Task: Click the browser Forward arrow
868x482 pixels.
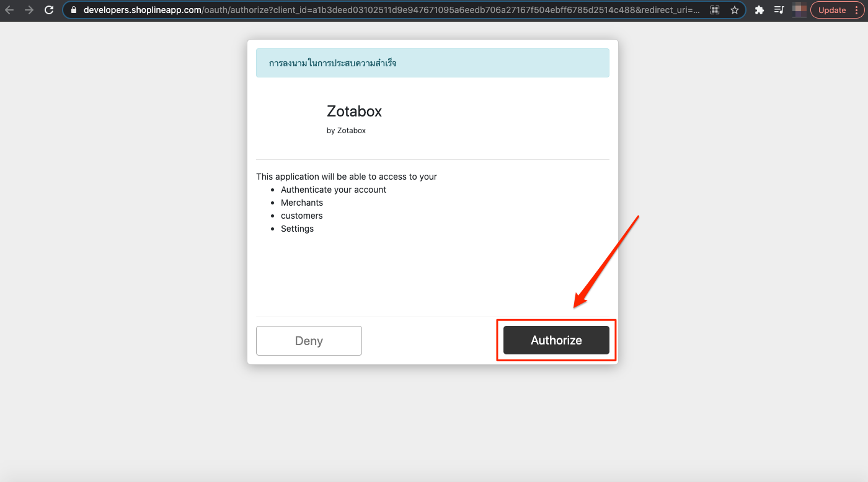Action: point(29,10)
